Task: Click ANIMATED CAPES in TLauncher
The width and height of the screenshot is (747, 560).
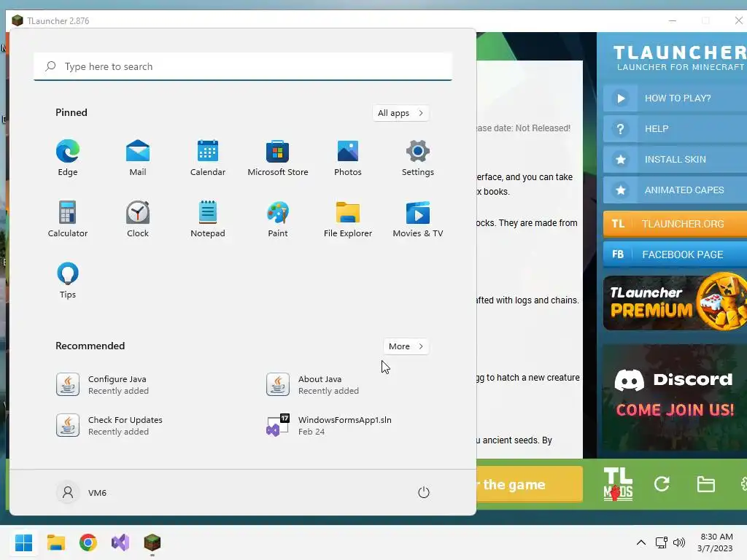Action: [x=675, y=190]
